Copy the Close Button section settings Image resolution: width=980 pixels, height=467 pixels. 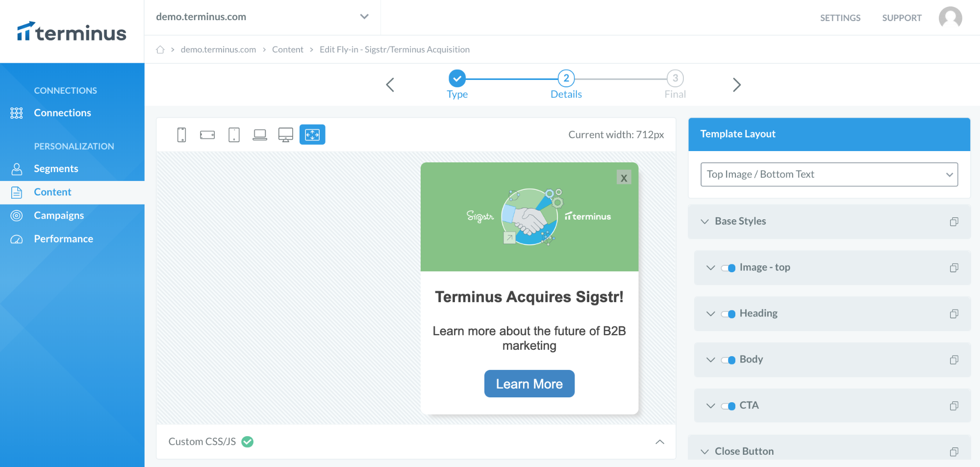coord(954,452)
